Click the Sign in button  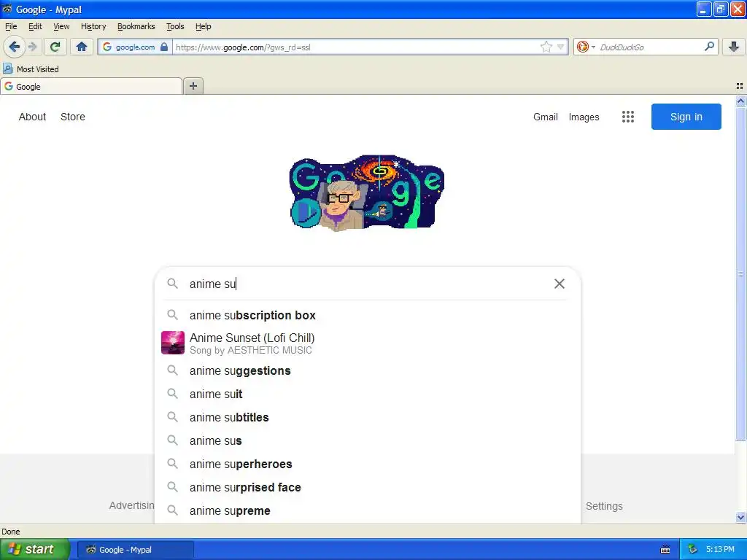(x=686, y=117)
